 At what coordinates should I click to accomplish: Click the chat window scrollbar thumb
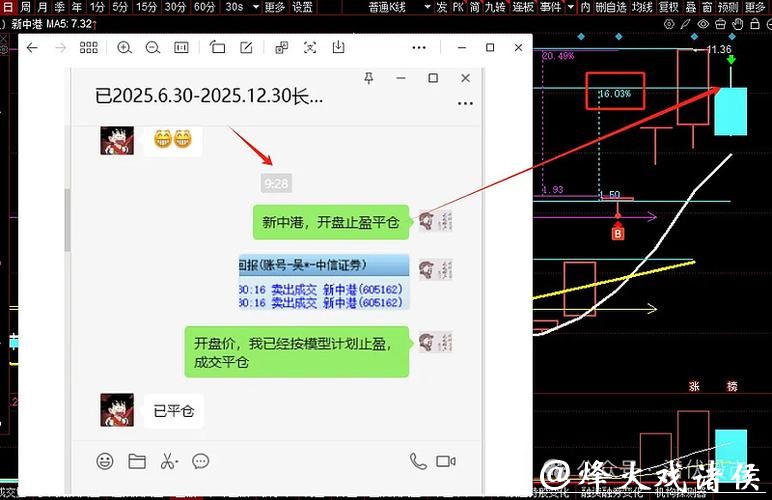point(67,219)
